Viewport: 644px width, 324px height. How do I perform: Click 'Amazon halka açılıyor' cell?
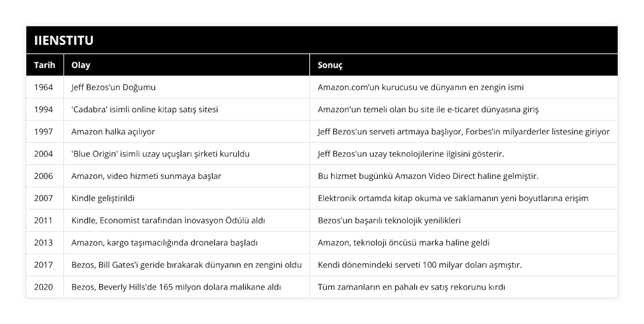click(113, 131)
